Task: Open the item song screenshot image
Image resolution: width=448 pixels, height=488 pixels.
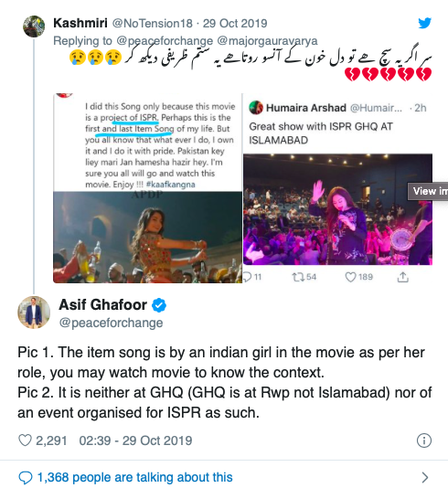Action: (147, 188)
